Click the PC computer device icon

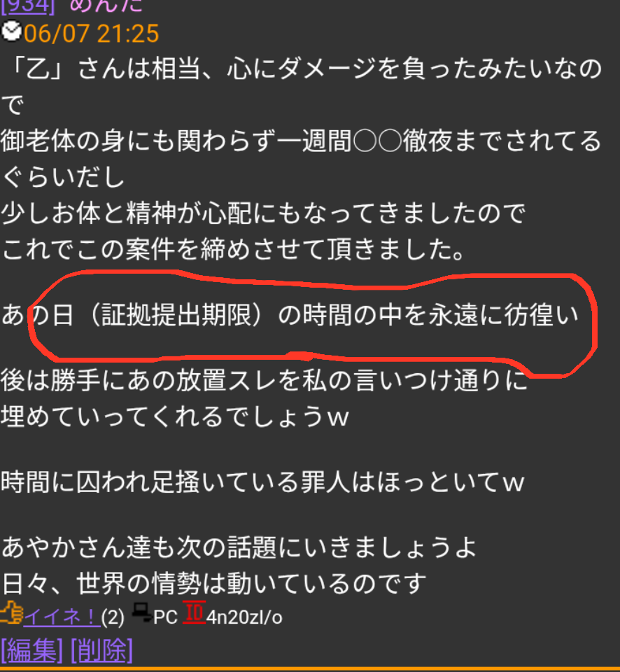(141, 612)
